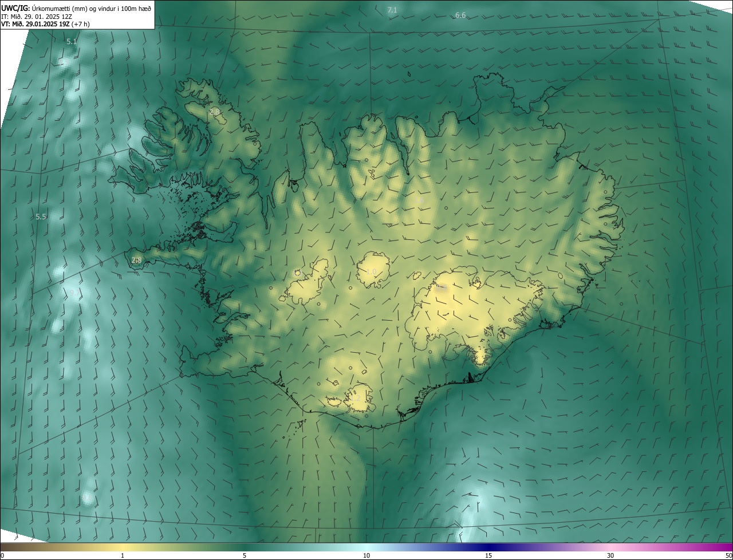Click the colorbar tick label 30
733x560 pixels.
[x=610, y=556]
